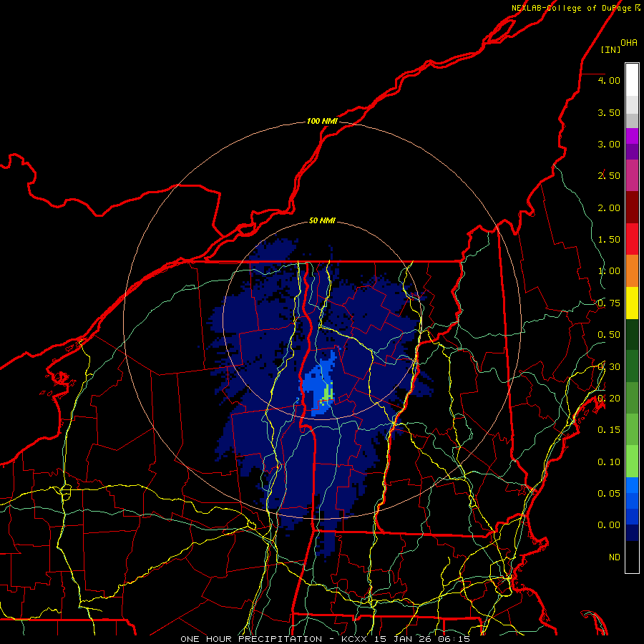Choose the darkest green swatch beside 0.50
This screenshot has height=644, width=644.
click(x=632, y=334)
